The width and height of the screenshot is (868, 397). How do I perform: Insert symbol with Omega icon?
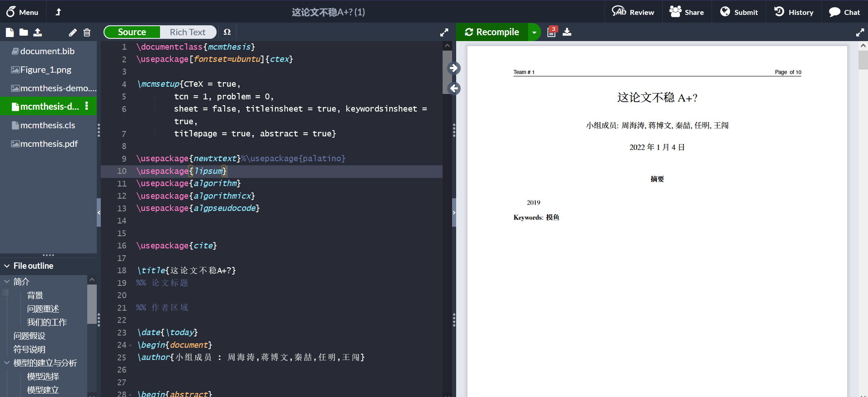point(227,32)
